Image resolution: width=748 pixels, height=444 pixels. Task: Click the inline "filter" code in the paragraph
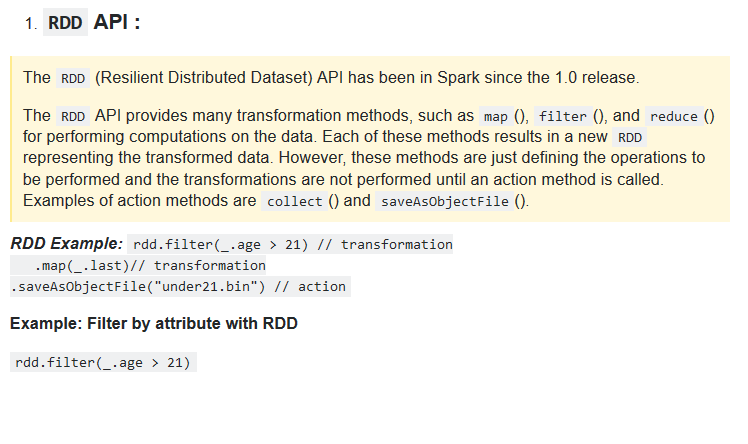[562, 116]
